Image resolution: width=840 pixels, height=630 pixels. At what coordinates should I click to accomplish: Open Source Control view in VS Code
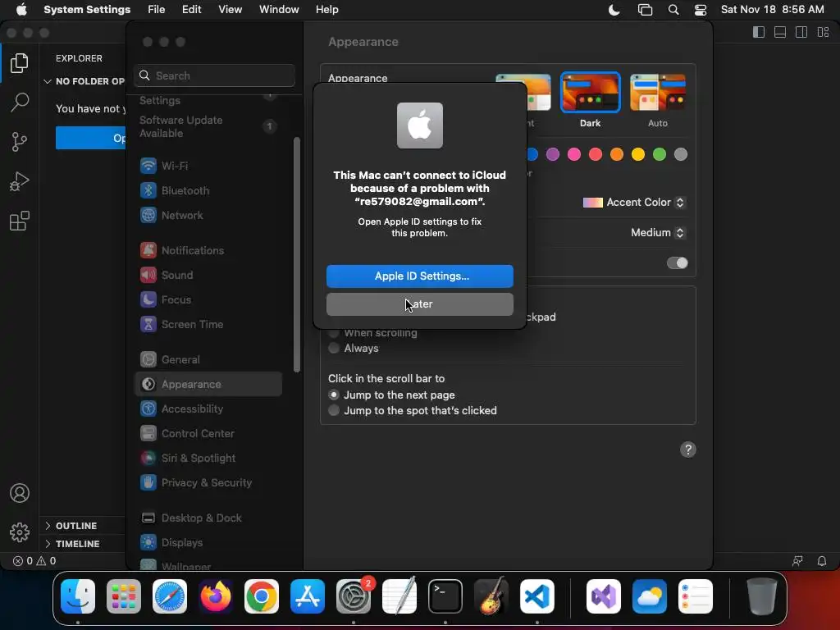tap(20, 142)
